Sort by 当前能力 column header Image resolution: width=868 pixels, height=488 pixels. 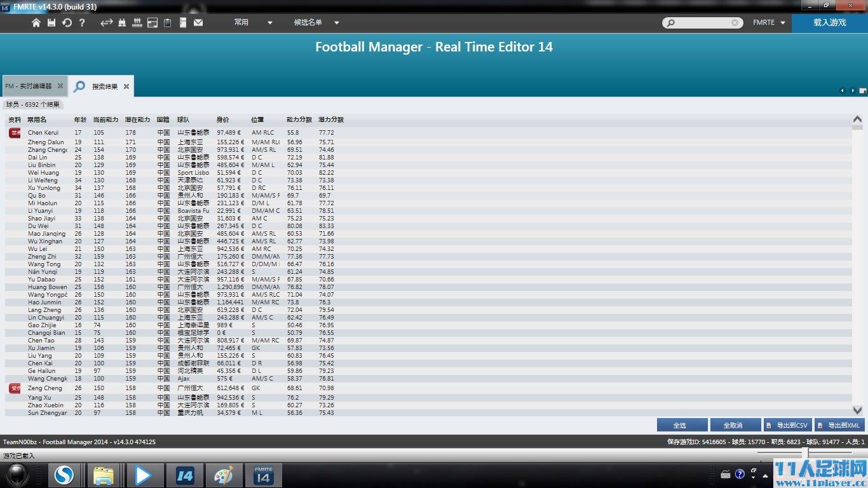(105, 119)
